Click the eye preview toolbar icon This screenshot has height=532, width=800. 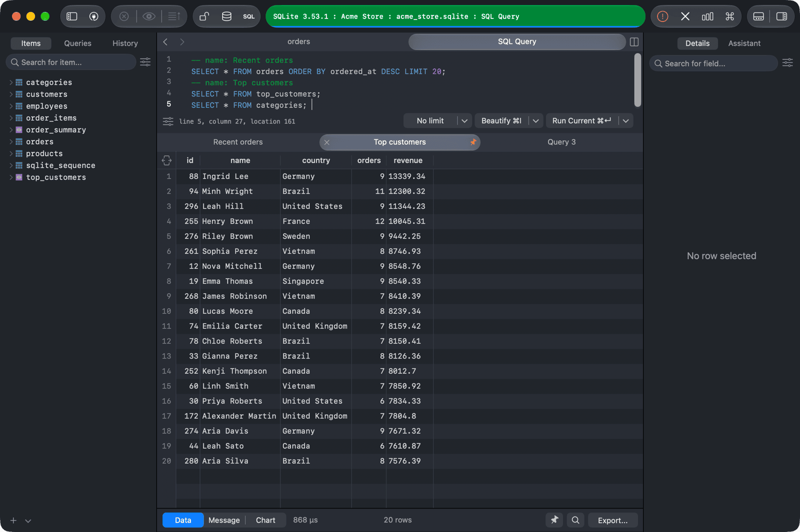[148, 16]
